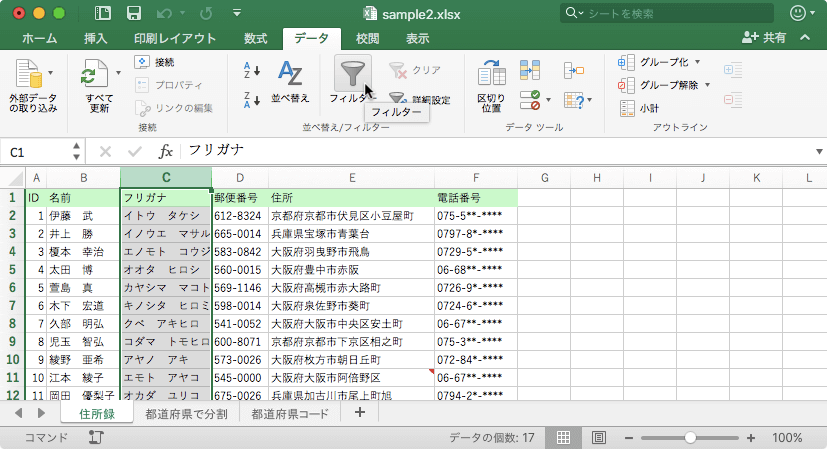Add a new sheet with plus button

click(360, 413)
